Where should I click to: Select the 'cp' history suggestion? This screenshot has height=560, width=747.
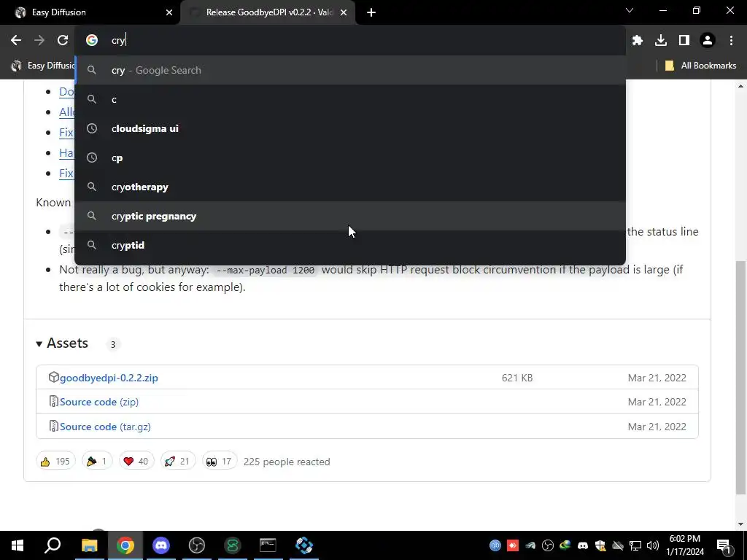[350, 157]
